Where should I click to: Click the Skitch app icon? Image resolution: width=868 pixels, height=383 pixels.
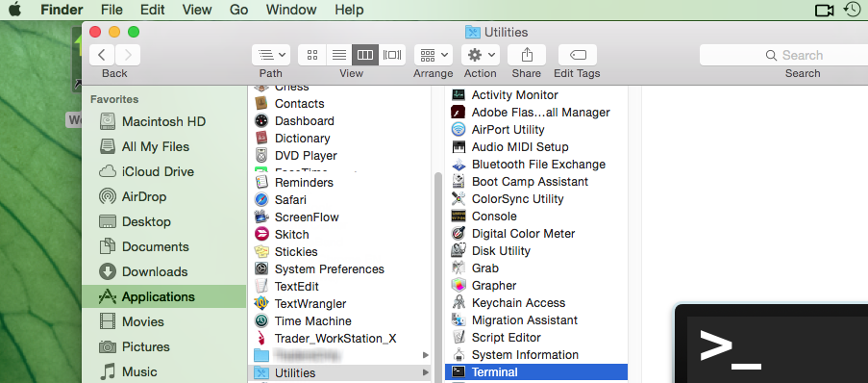[x=261, y=234]
